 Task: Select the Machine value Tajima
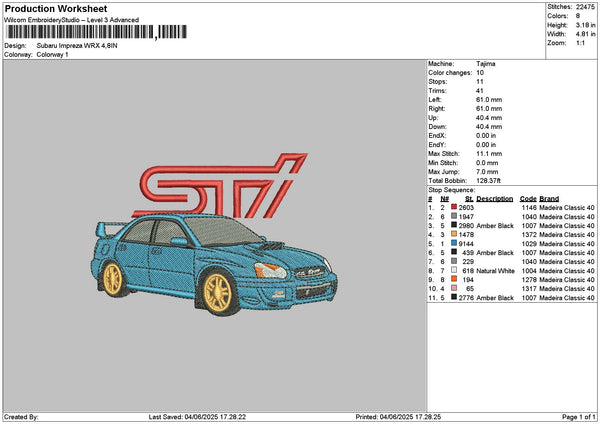(487, 64)
